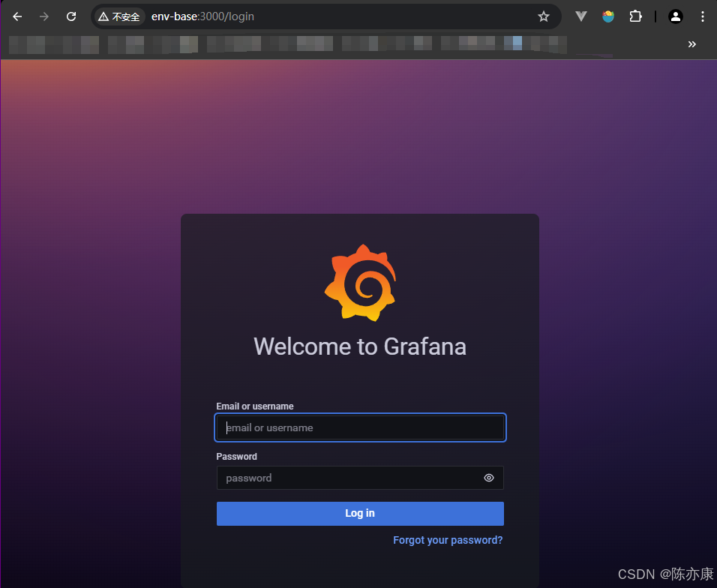Focus the Password input field
Screen dimensions: 717x588
click(360, 478)
